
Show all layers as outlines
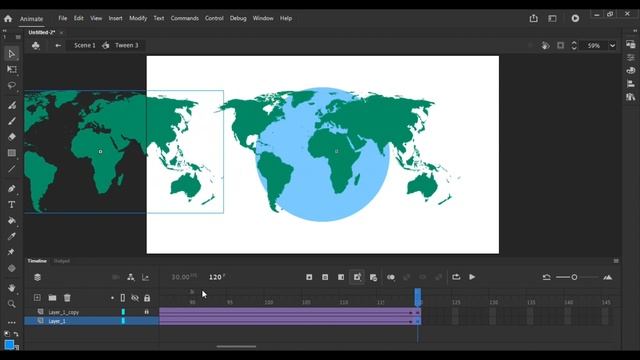pyautogui.click(x=123, y=298)
